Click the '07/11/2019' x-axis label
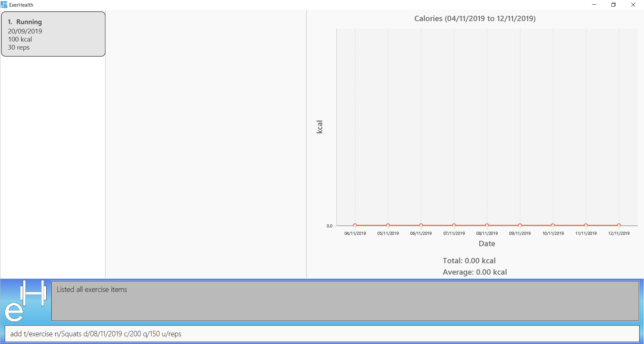The image size is (644, 344). pos(454,233)
